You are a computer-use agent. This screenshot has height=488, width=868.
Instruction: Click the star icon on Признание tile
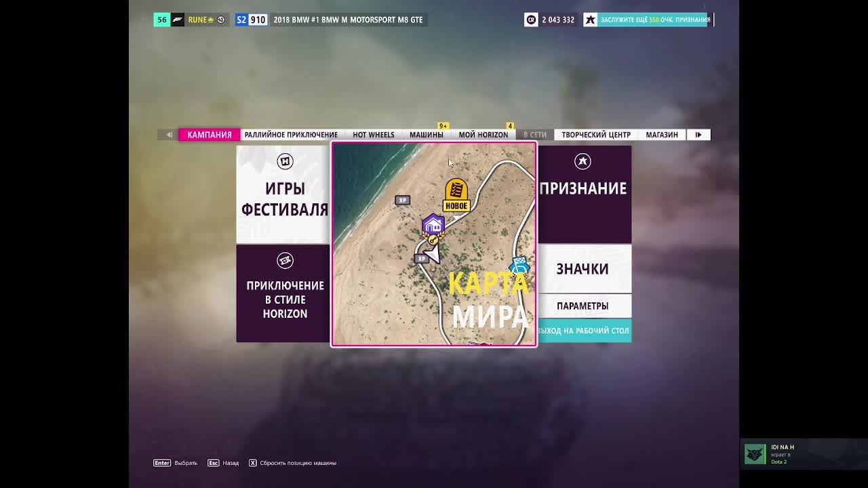coord(583,161)
